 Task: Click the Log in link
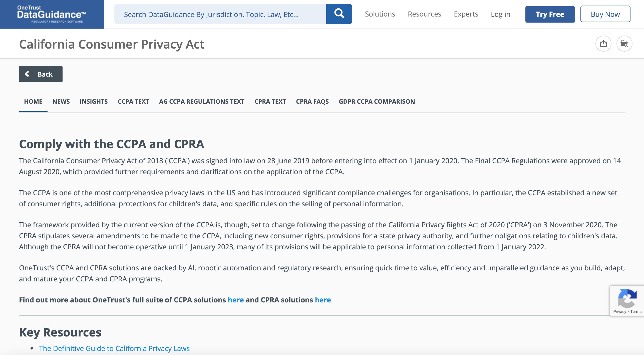[500, 14]
